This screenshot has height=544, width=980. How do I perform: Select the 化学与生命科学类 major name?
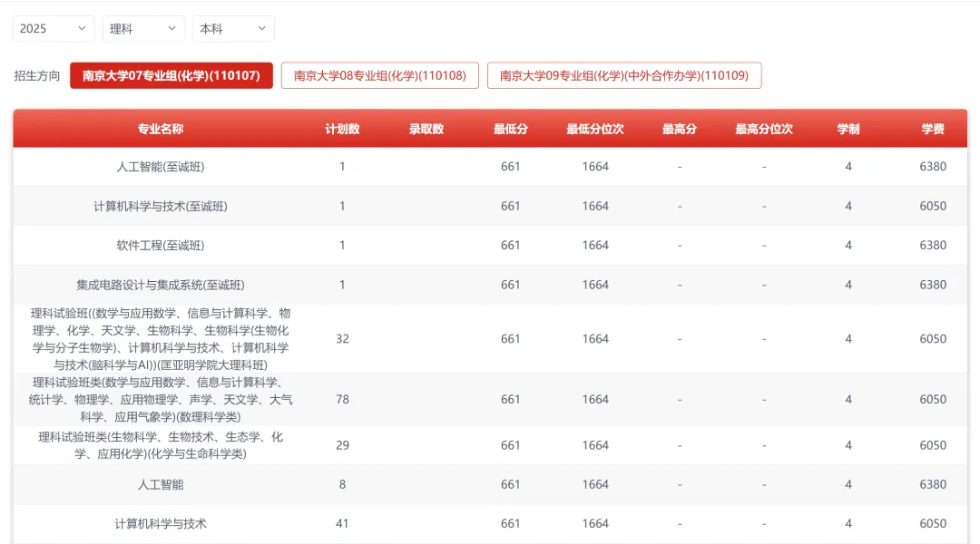point(161,445)
